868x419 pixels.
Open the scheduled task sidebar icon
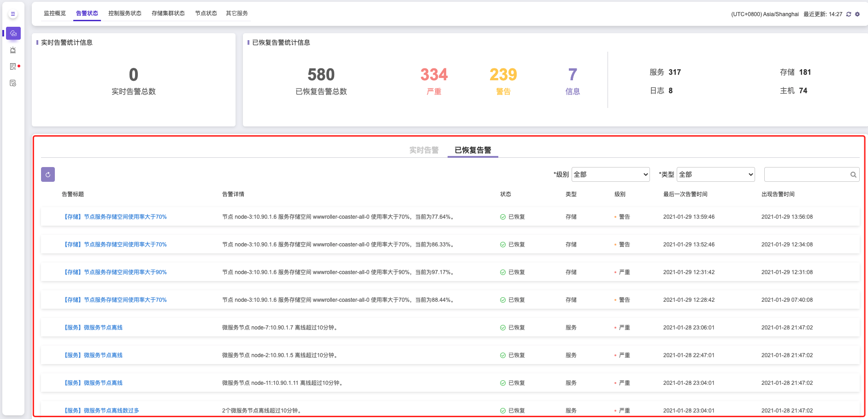point(13,83)
